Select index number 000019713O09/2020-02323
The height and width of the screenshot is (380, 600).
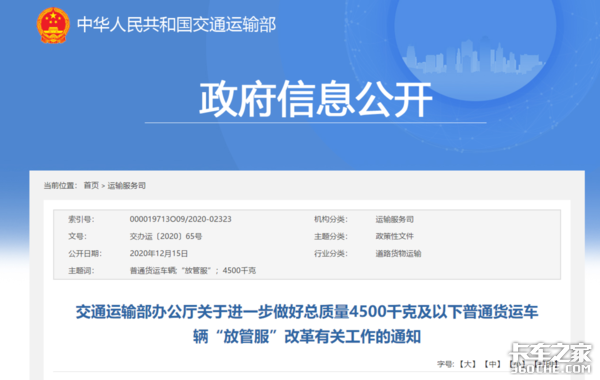click(x=180, y=219)
